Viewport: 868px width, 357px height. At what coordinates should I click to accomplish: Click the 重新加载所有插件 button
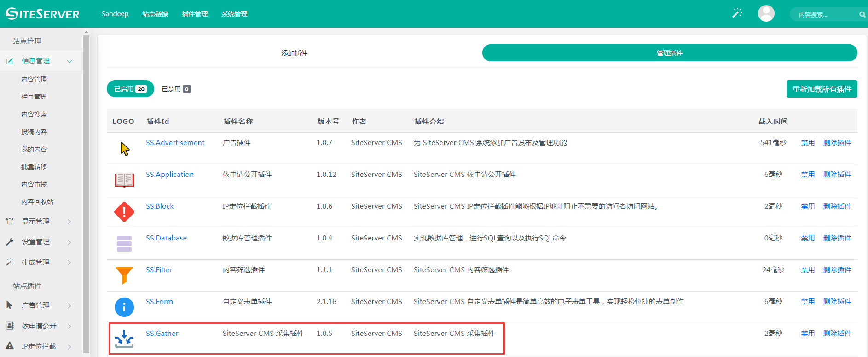click(822, 89)
